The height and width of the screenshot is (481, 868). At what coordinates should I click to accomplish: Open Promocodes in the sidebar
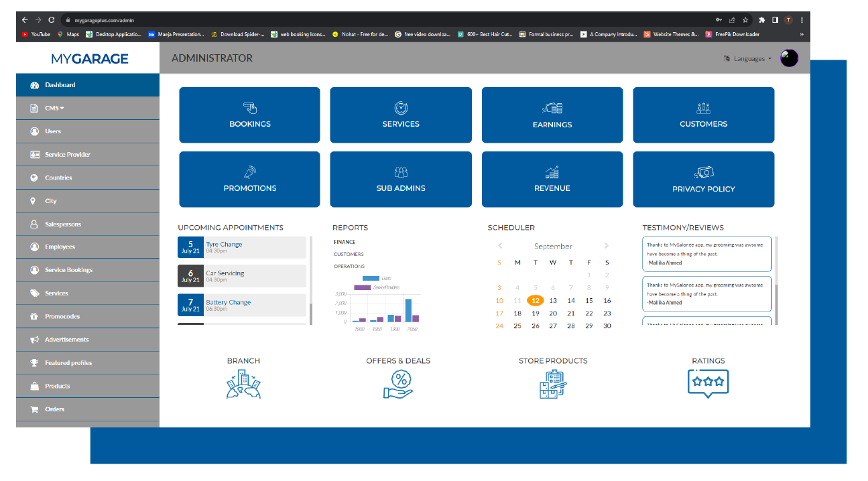(x=62, y=317)
